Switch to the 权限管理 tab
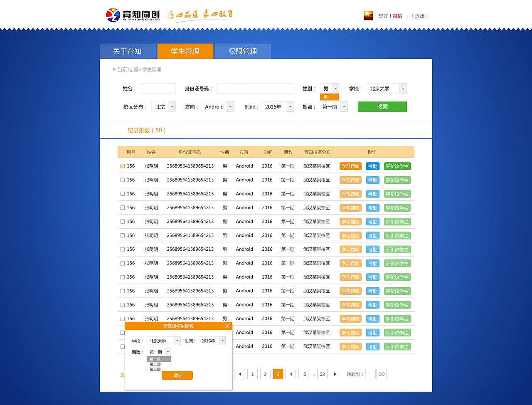The image size is (532, 405). (x=243, y=51)
